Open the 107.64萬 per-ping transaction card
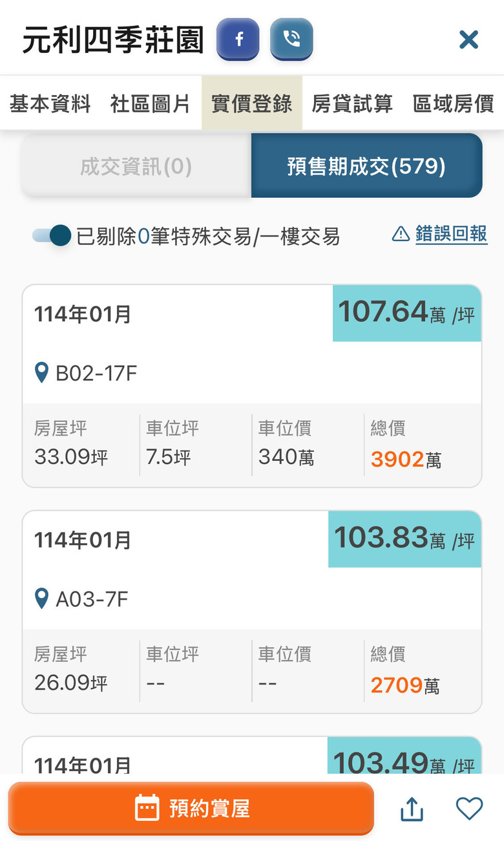504x841 pixels. (x=251, y=386)
